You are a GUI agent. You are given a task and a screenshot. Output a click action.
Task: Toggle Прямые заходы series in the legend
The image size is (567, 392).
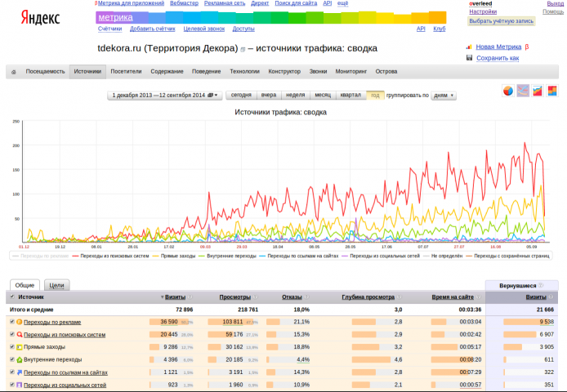[174, 256]
